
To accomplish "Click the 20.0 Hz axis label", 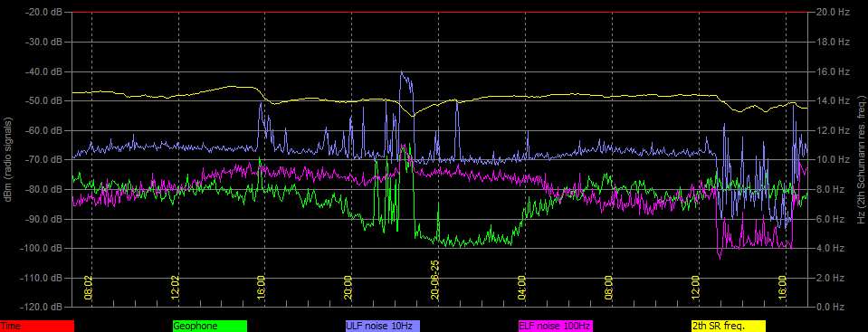I will tap(833, 12).
